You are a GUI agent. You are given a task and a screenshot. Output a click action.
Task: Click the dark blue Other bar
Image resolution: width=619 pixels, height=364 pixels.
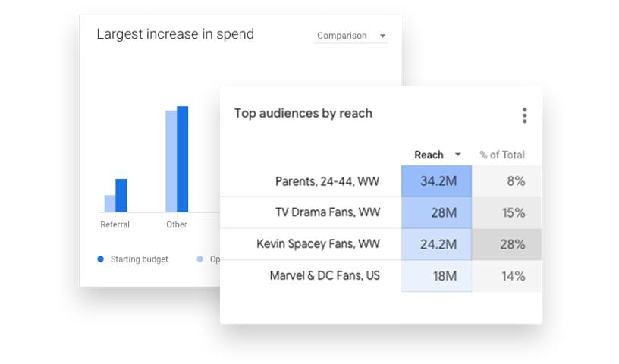coord(182,159)
